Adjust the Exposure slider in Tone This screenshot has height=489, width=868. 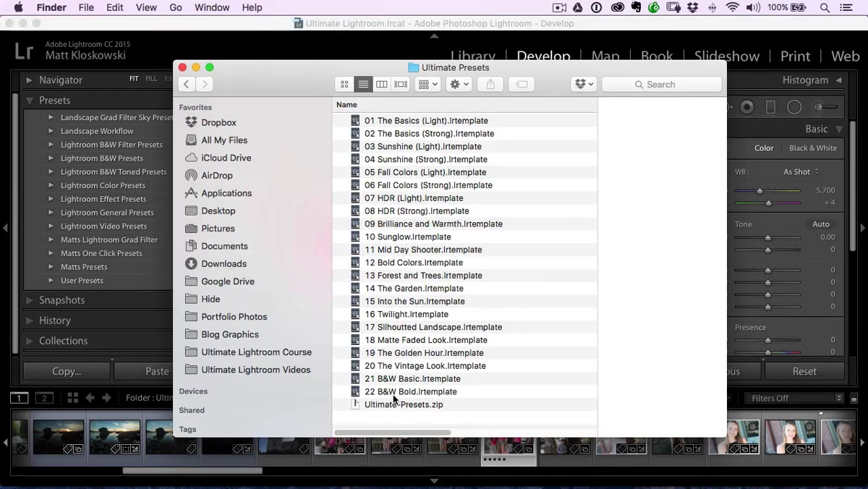(768, 237)
